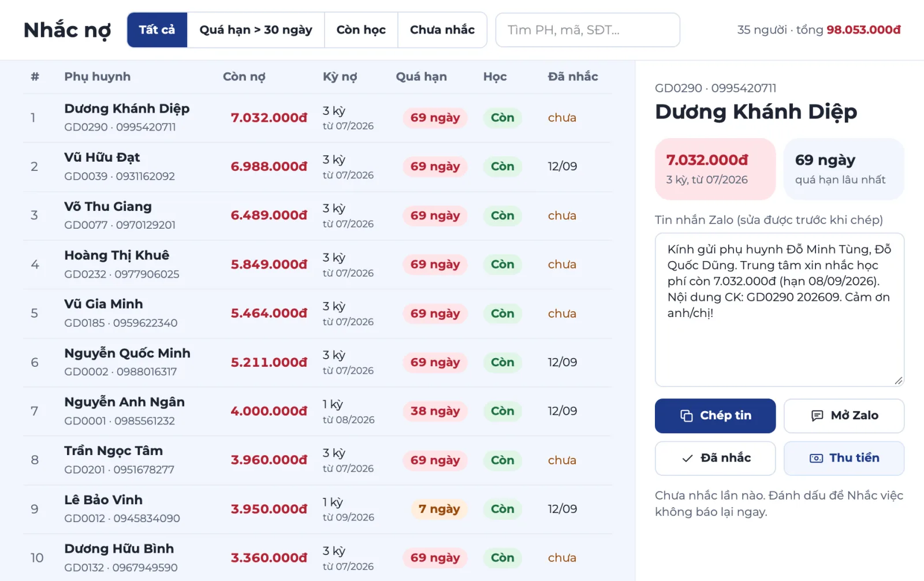Select the Vũ Hữu Đạt row
Screen dimensions: 924x581
point(318,167)
